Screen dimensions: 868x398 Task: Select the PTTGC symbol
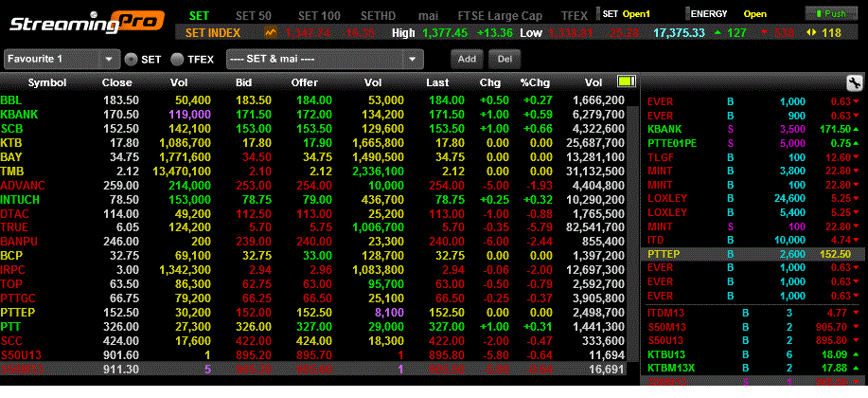[18, 298]
